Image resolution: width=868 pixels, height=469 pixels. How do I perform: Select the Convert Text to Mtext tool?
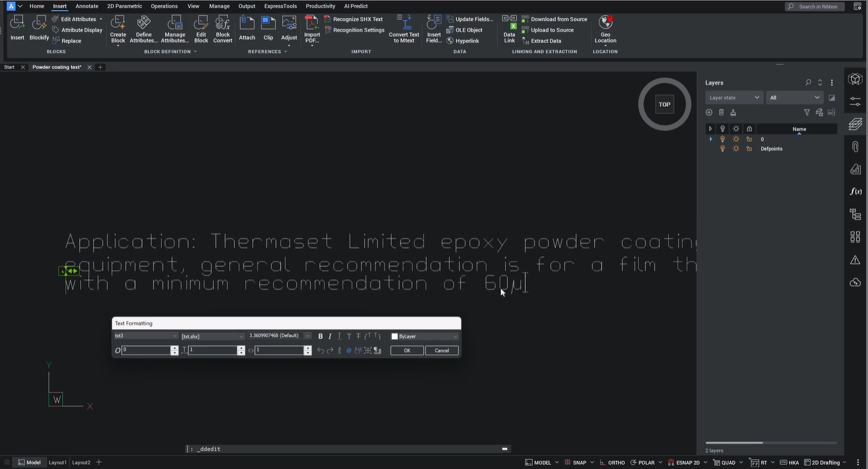tap(404, 29)
